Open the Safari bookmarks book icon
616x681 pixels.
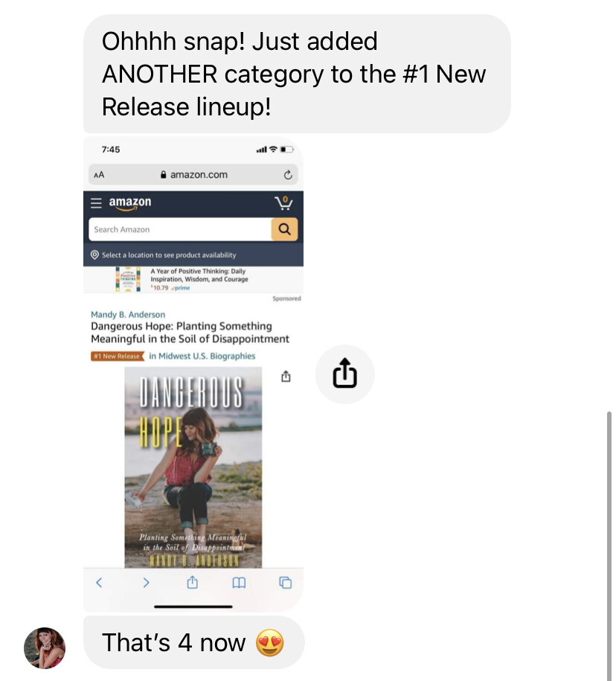(239, 583)
